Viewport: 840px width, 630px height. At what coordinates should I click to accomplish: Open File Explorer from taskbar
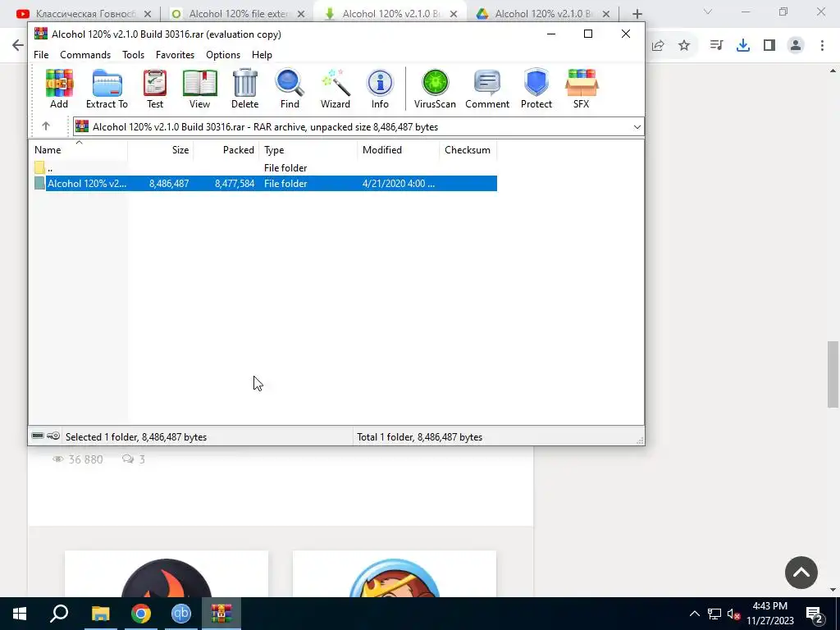point(100,614)
